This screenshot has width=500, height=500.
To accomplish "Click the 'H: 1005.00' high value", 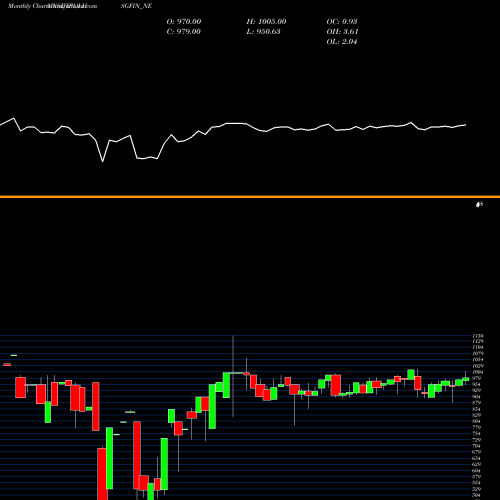I will (x=266, y=22).
